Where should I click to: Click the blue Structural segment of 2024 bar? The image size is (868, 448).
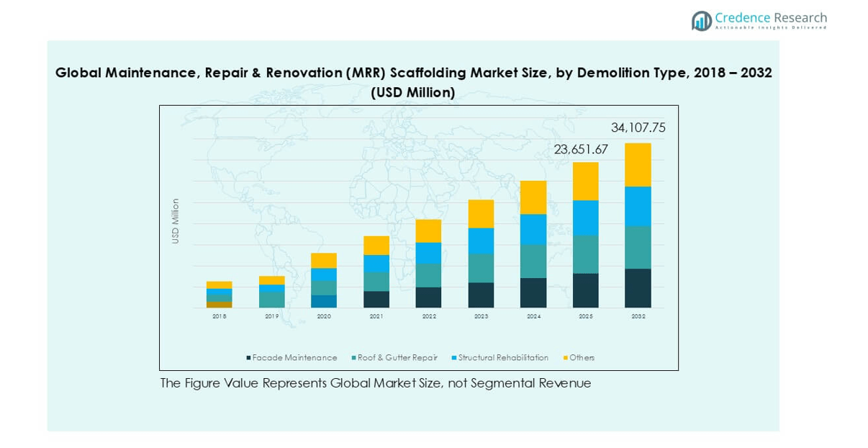coord(533,229)
